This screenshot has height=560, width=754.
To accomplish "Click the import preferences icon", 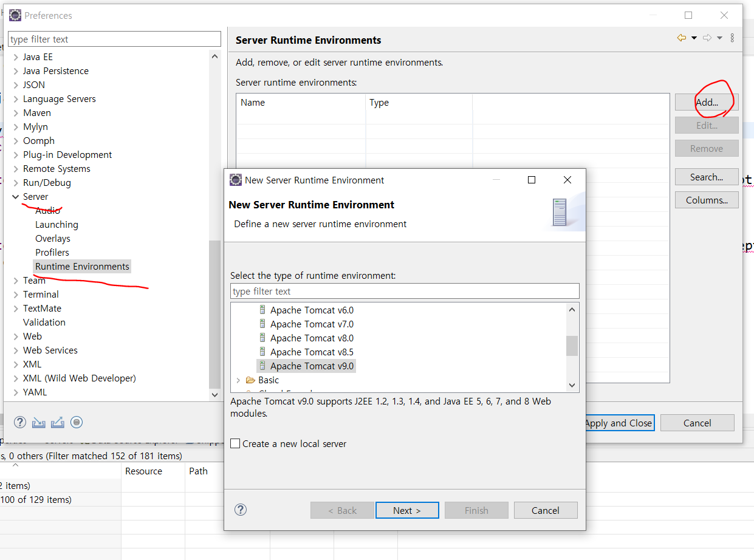I will (39, 422).
